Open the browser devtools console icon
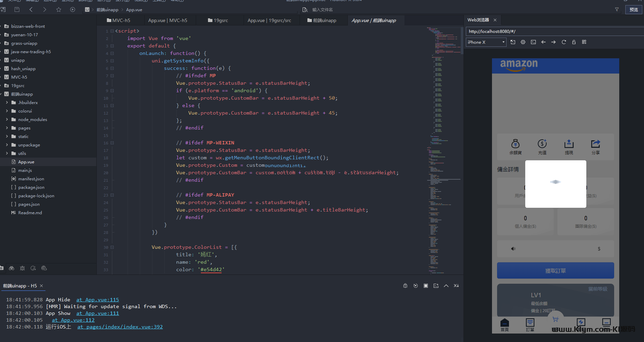 coord(533,42)
